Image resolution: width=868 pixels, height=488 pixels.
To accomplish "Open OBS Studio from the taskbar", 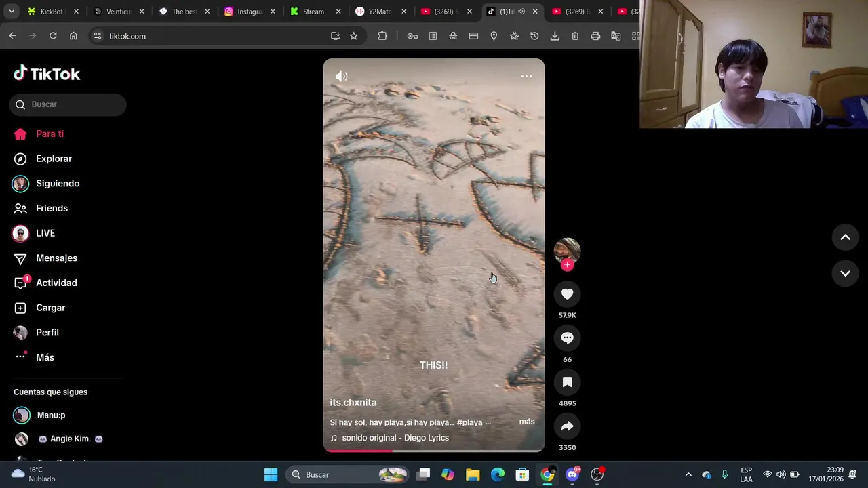I will click(597, 474).
